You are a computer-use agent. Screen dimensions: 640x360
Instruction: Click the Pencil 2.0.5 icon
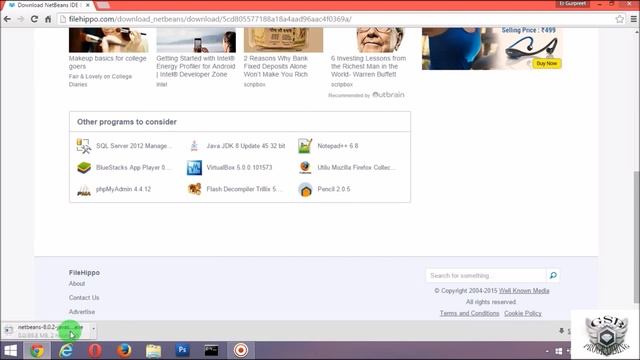pos(305,189)
